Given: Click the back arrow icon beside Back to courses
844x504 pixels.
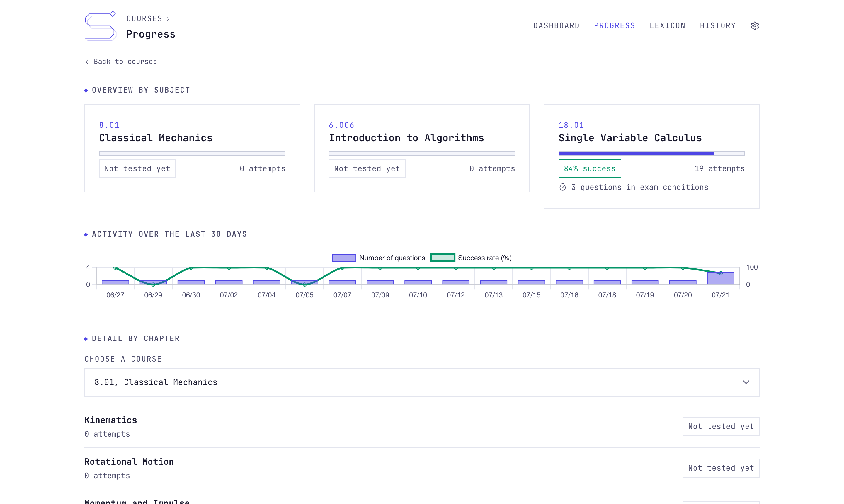Looking at the screenshot, I should click(88, 62).
